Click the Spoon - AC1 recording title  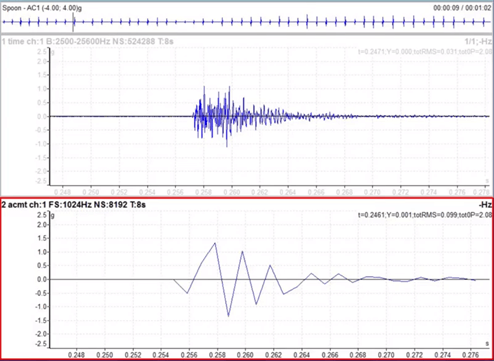point(42,8)
